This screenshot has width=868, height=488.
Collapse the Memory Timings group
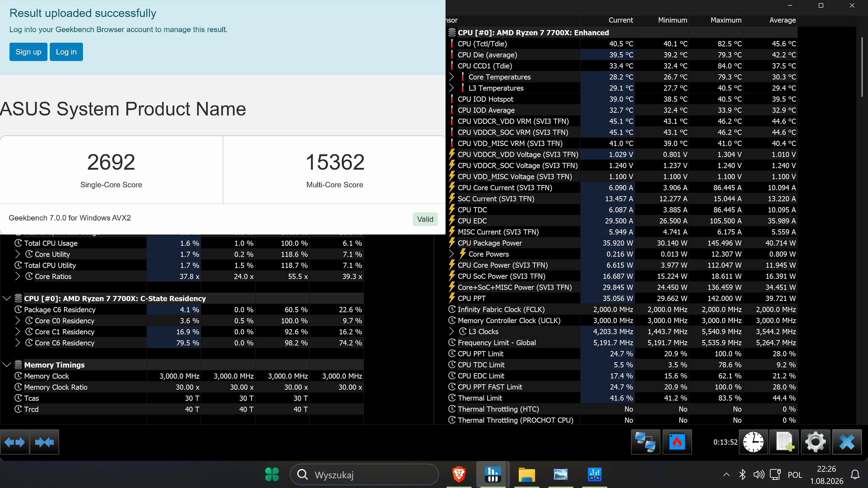(7, 365)
